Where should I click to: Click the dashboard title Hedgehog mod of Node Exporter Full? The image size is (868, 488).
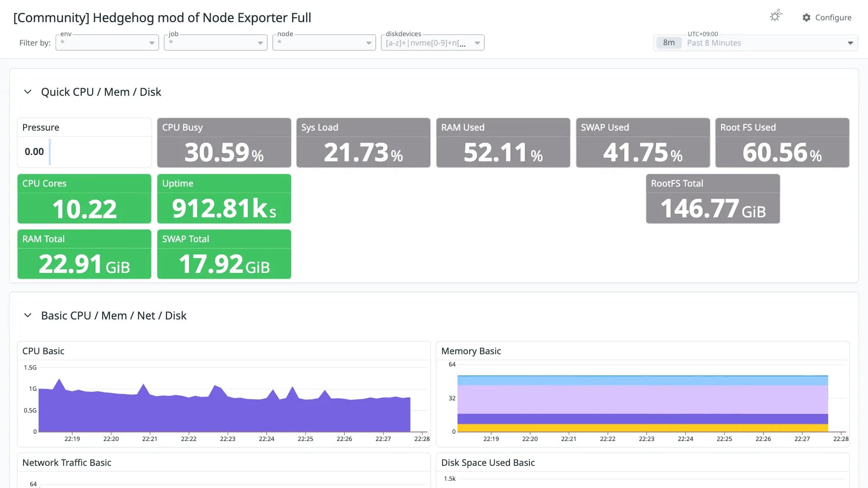162,18
